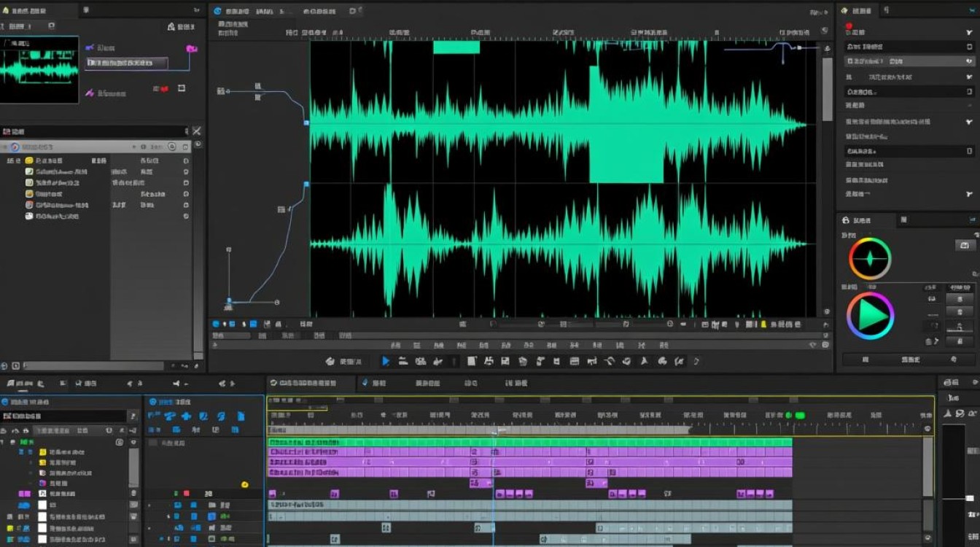
Task: Select the yellow icon on the first file list row
Action: (x=29, y=160)
